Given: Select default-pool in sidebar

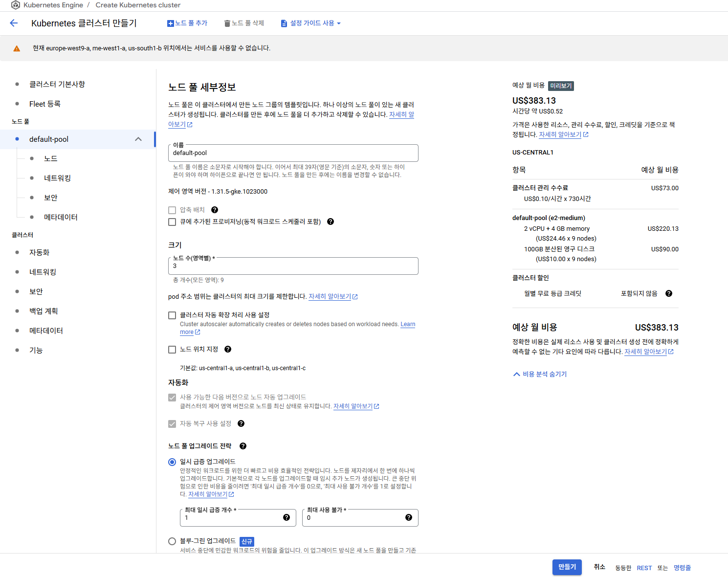Looking at the screenshot, I should click(78, 139).
